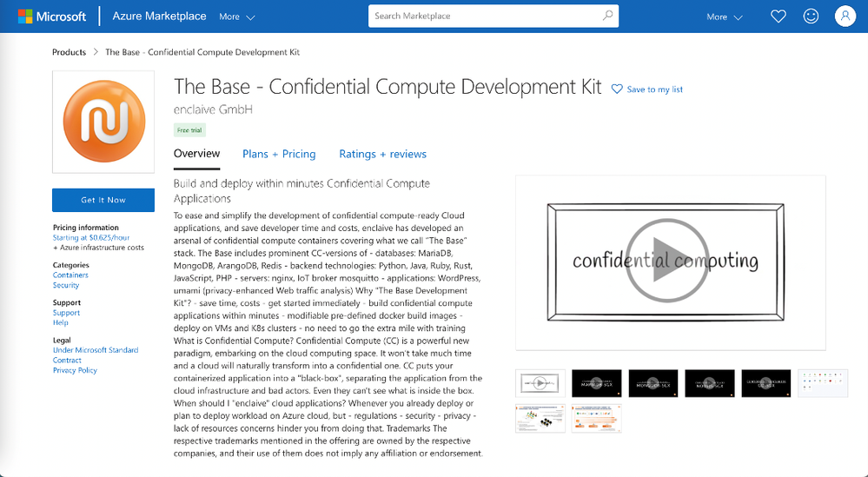Select the MongoDB SGX video thumbnail
The height and width of the screenshot is (477, 868).
click(x=653, y=383)
